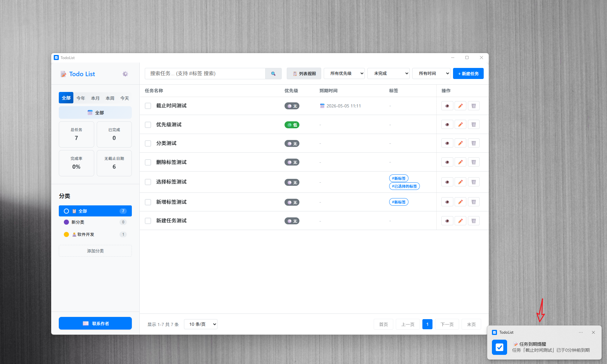Open the 未完成 status filter dropdown

tap(389, 74)
